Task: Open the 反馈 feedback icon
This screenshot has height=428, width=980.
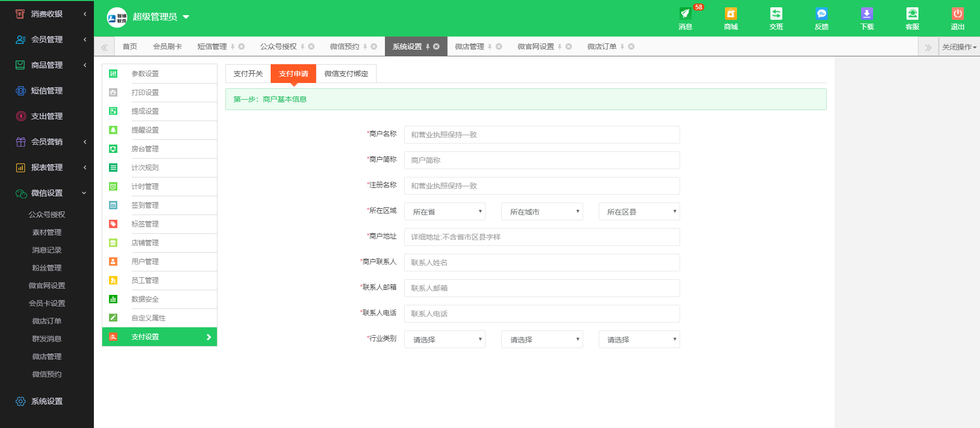Action: click(x=821, y=14)
